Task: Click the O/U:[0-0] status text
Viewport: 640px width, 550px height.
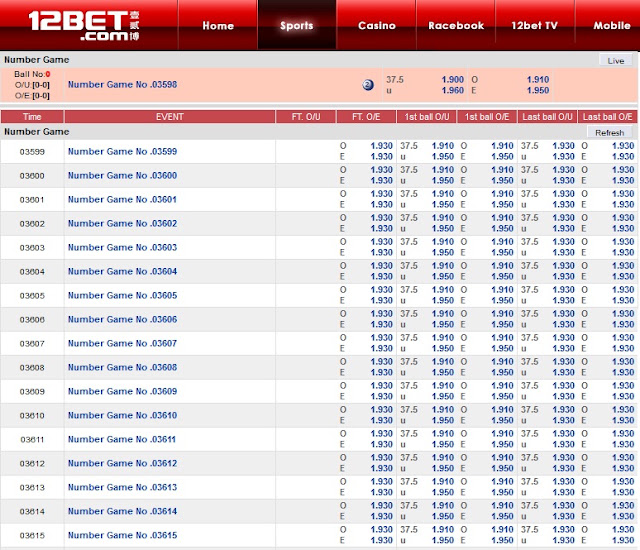Action: [x=32, y=85]
